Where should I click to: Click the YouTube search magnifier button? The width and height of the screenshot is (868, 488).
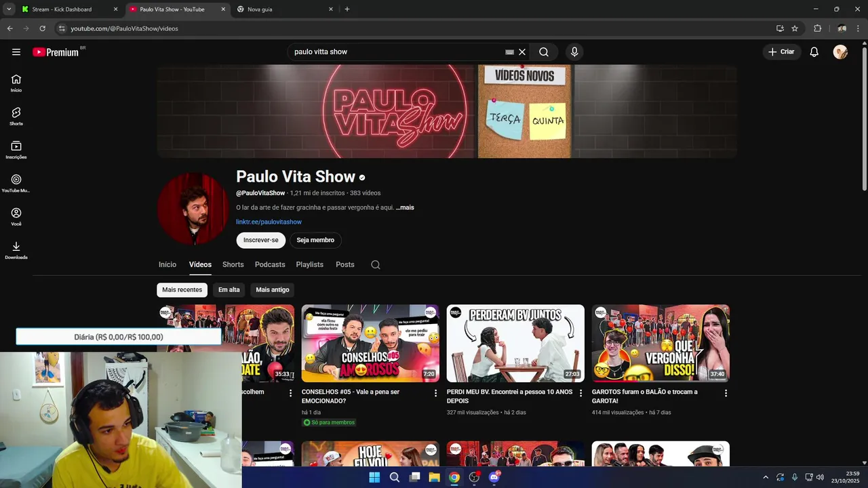[544, 52]
